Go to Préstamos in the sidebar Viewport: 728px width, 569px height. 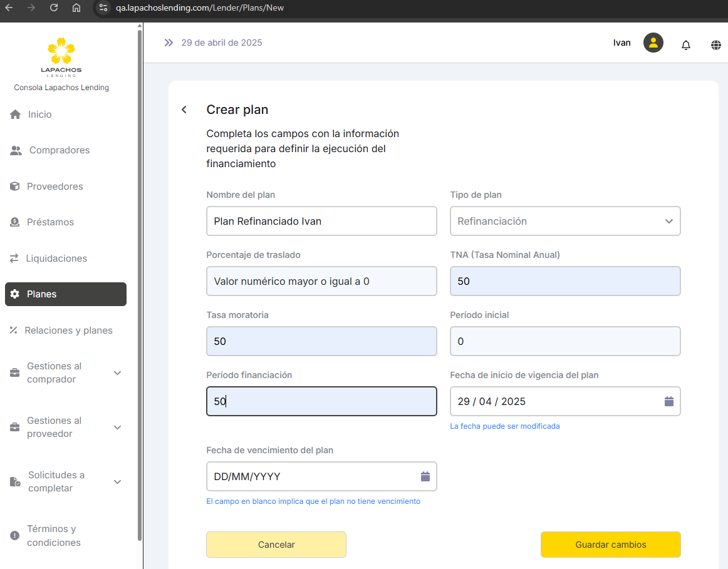pos(50,222)
